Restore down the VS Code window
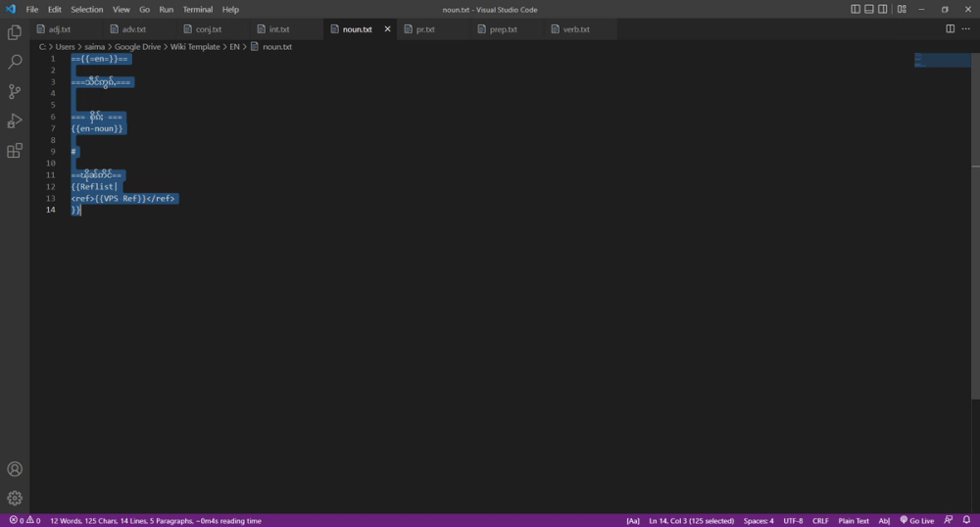The width and height of the screenshot is (980, 527). [x=945, y=9]
